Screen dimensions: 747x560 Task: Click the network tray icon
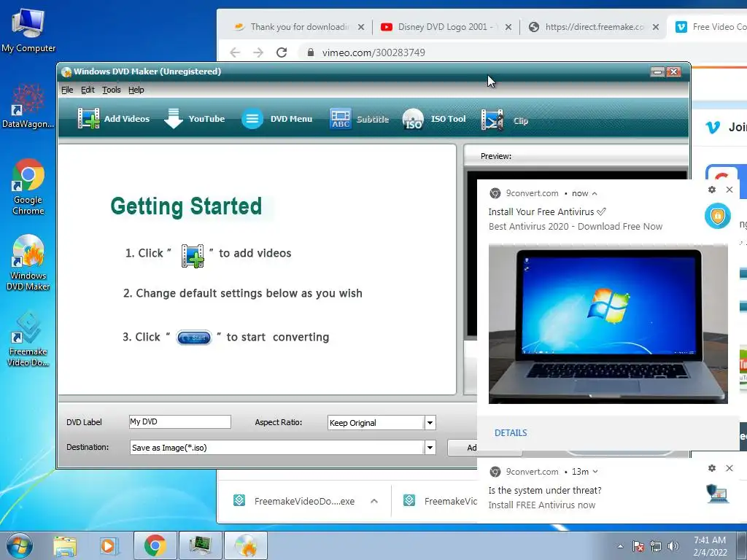[x=656, y=546]
